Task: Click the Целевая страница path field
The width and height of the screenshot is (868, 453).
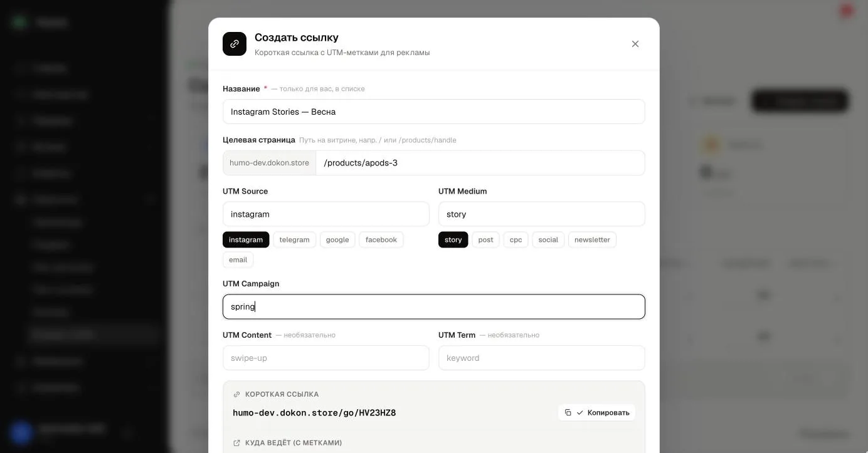Action: coord(480,163)
